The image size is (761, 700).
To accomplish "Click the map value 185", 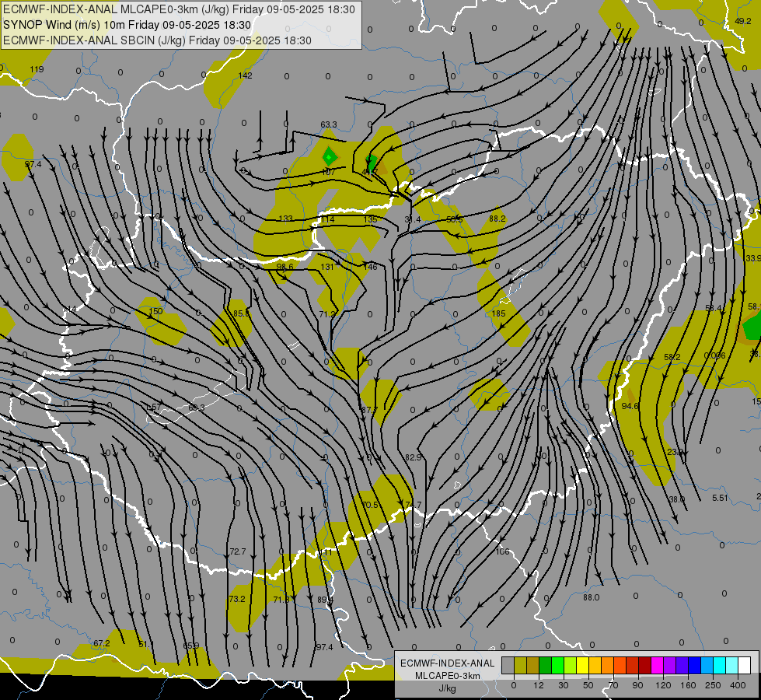I will click(498, 313).
